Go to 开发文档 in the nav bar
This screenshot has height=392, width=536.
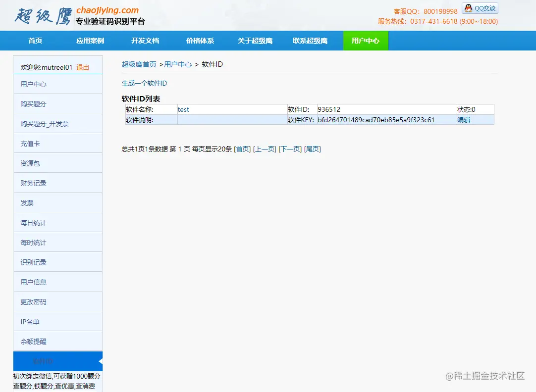pos(145,41)
